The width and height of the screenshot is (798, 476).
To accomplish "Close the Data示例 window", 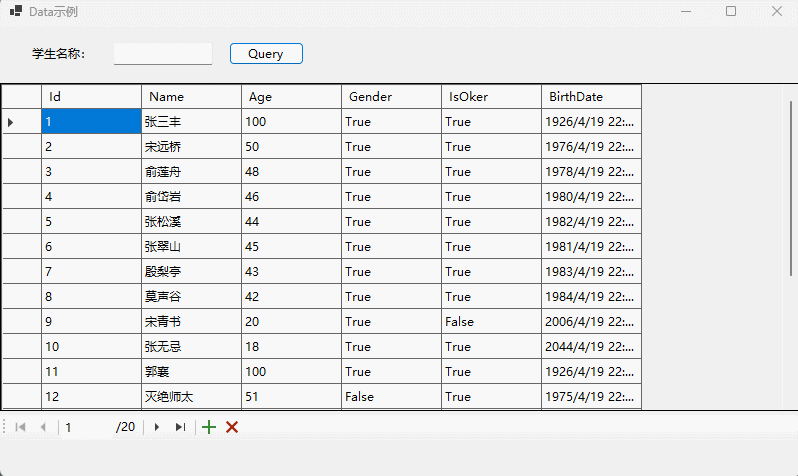I will 777,11.
